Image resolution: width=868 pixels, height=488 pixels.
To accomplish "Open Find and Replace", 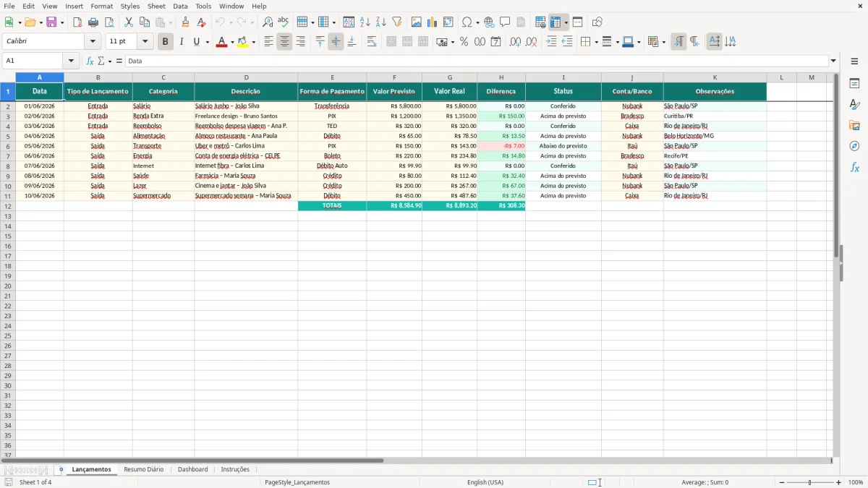I will tap(268, 22).
